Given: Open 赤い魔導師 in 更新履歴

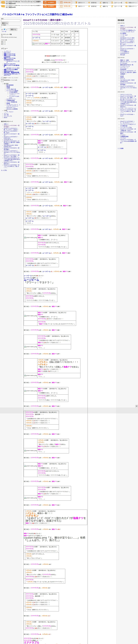Looking at the screenshot, I should (123, 33).
